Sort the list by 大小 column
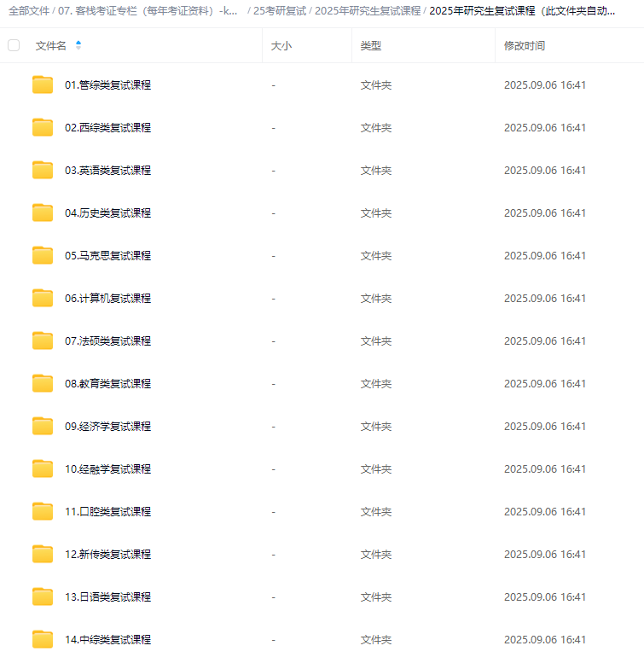 click(281, 46)
